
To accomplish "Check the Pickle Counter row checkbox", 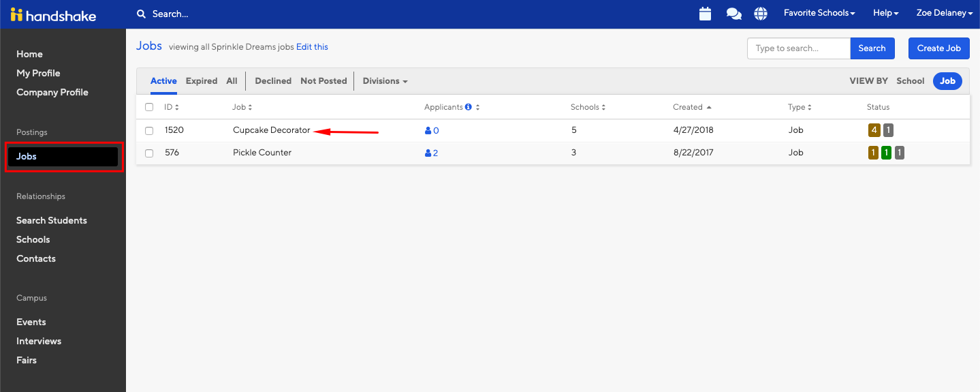I will click(149, 153).
